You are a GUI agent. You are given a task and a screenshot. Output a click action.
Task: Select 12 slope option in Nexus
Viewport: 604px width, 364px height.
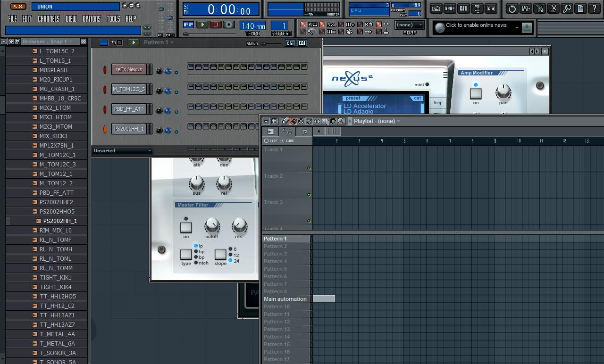(234, 255)
